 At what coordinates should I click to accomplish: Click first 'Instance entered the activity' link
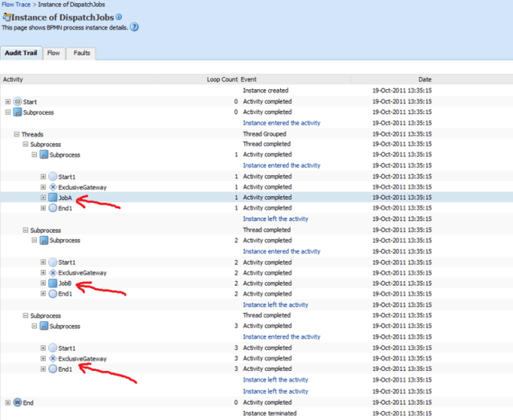point(281,123)
